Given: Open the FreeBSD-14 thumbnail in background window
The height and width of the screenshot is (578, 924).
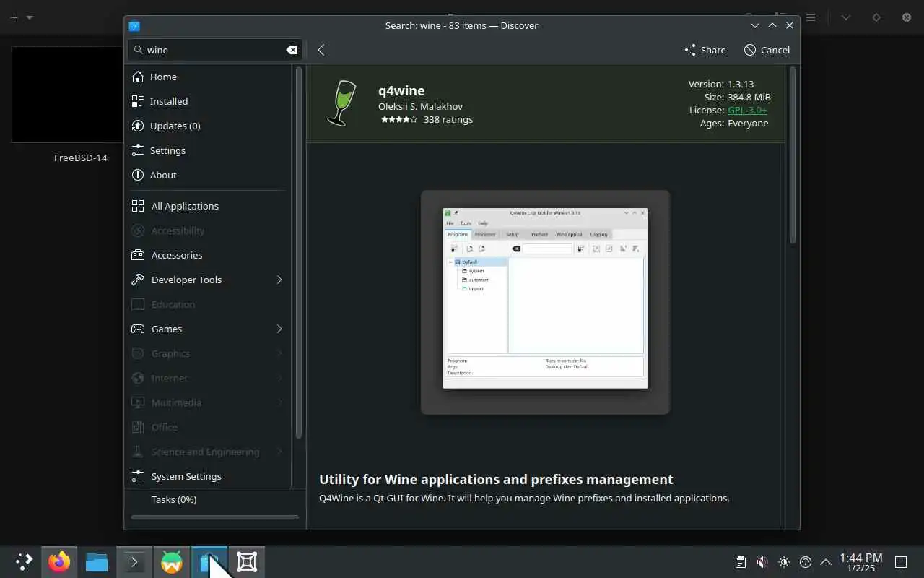Looking at the screenshot, I should pyautogui.click(x=68, y=95).
